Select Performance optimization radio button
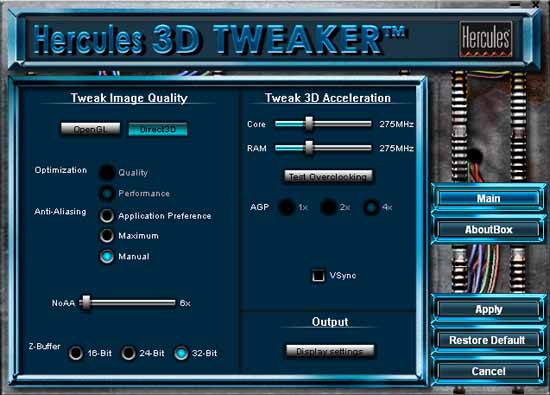Image resolution: width=550 pixels, height=395 pixels. point(107,193)
